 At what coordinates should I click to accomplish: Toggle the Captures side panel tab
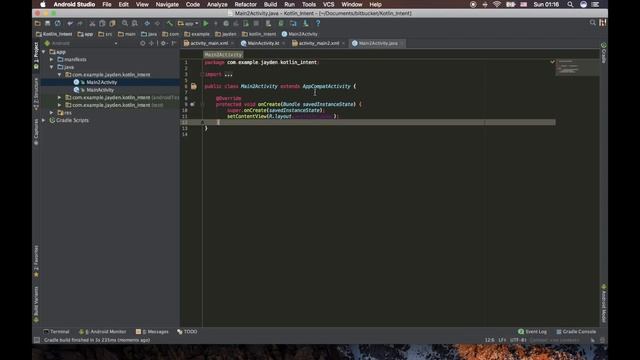click(x=36, y=132)
